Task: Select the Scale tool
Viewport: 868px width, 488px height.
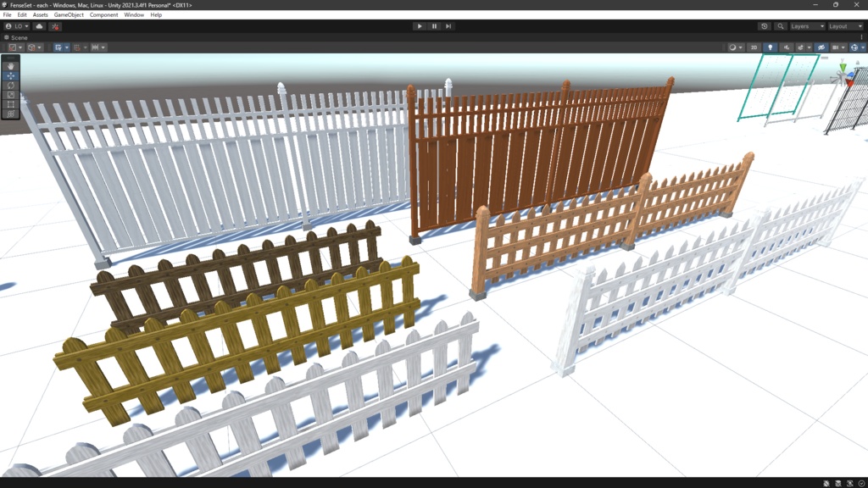Action: tap(10, 95)
